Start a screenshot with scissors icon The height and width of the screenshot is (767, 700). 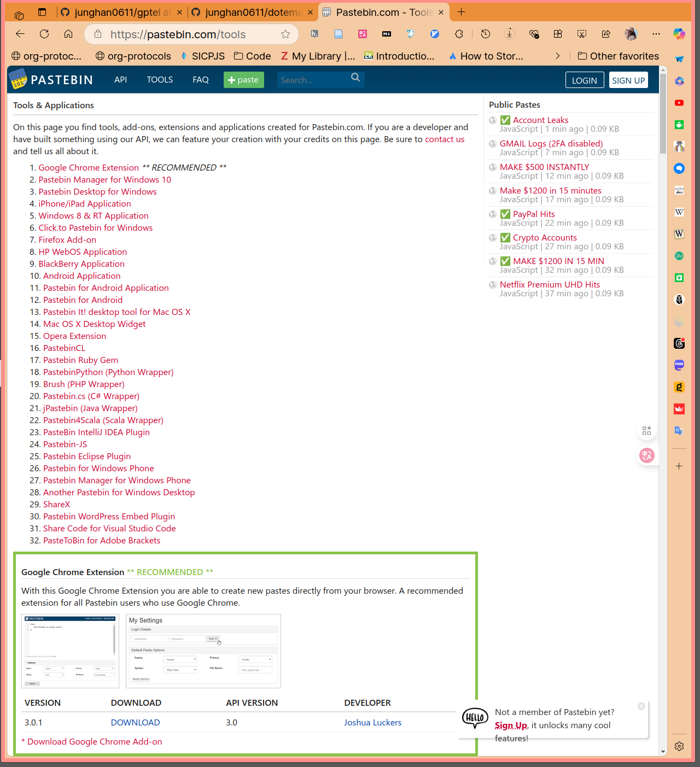(x=582, y=34)
